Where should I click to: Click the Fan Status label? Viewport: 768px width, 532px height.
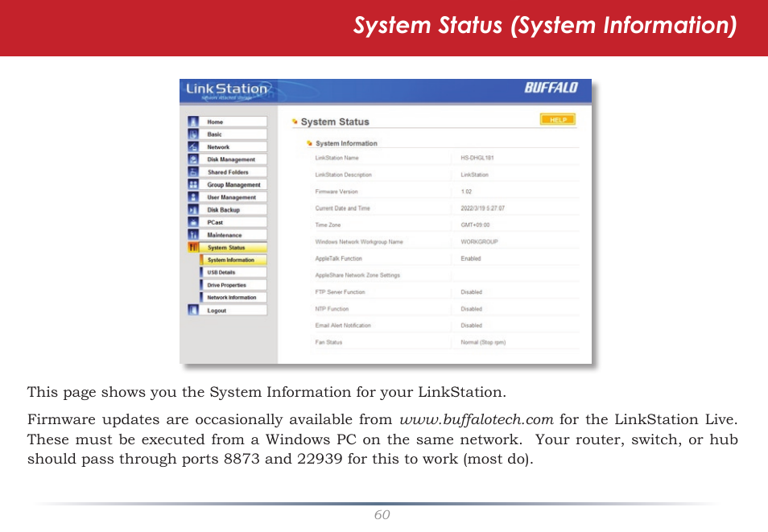click(328, 342)
